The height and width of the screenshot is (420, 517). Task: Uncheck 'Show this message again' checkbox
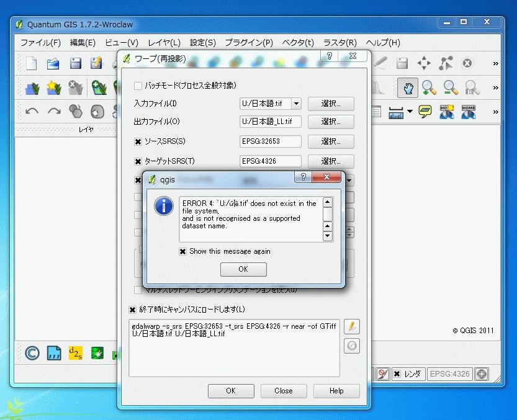pos(182,251)
